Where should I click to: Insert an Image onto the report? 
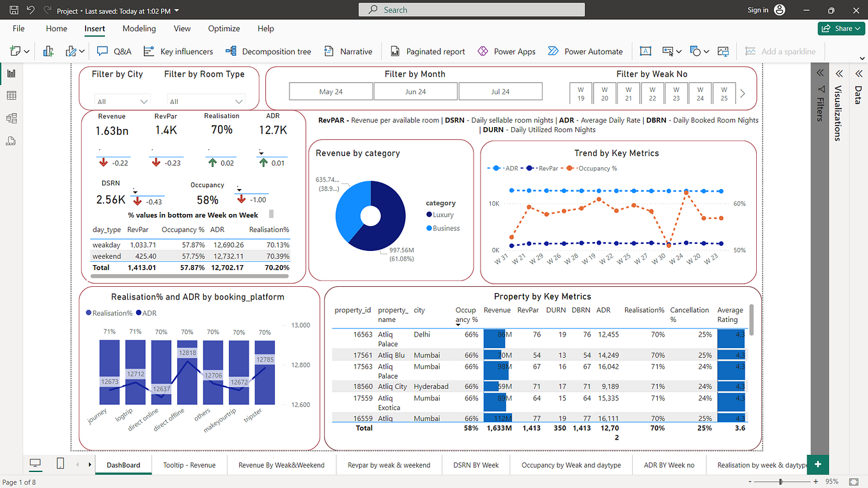pyautogui.click(x=723, y=51)
